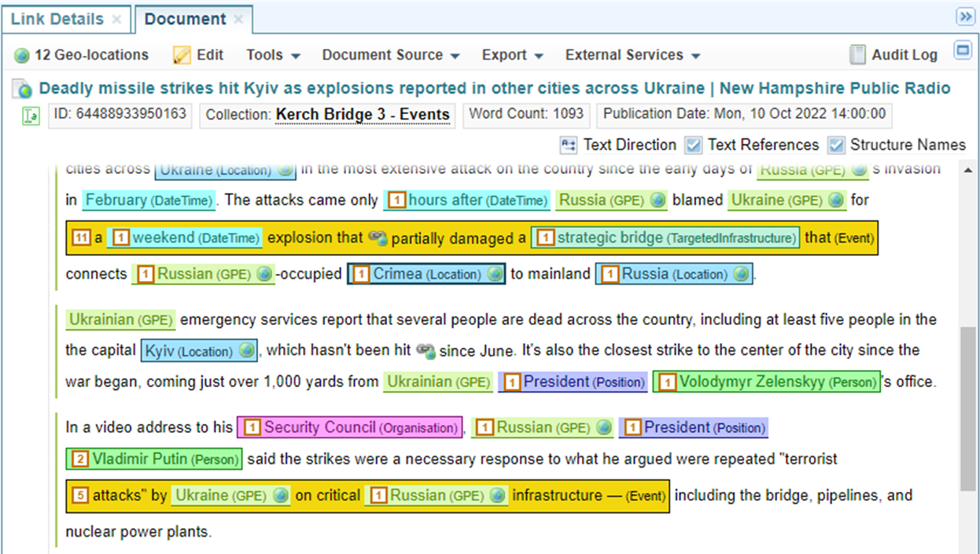980x554 pixels.
Task: Click the 11 count badge on the event
Action: [x=80, y=238]
